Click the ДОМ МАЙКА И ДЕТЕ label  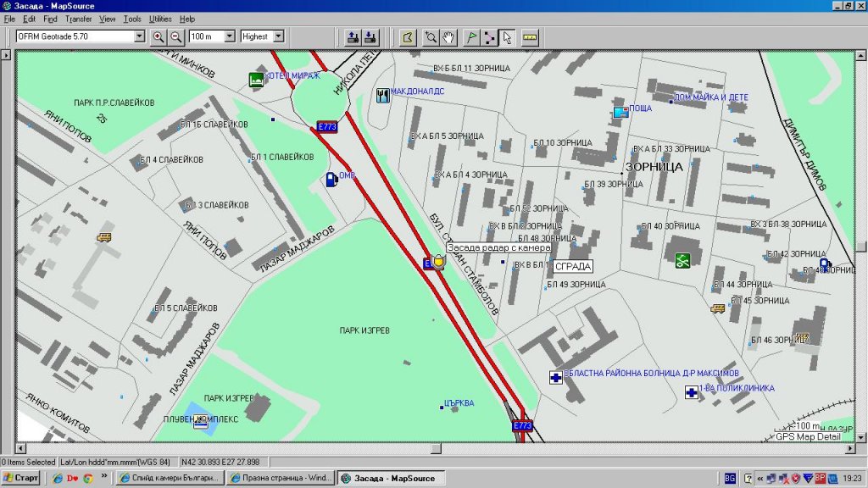click(x=711, y=97)
